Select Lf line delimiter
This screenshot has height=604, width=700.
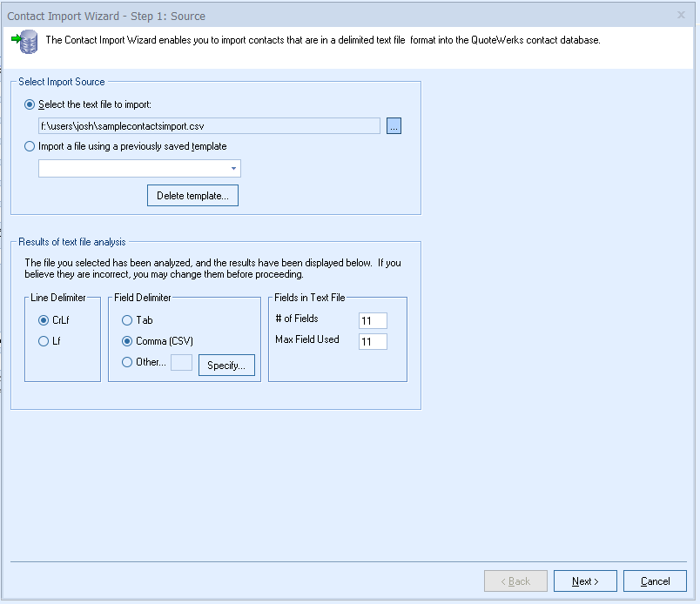pyautogui.click(x=44, y=342)
